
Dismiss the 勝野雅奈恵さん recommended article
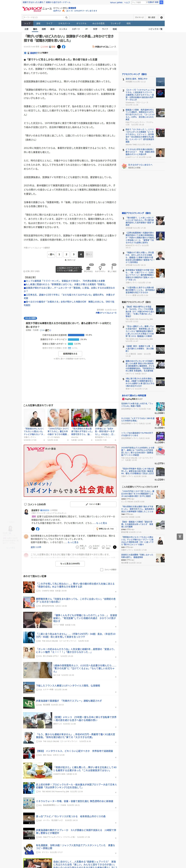click(x=115, y=607)
